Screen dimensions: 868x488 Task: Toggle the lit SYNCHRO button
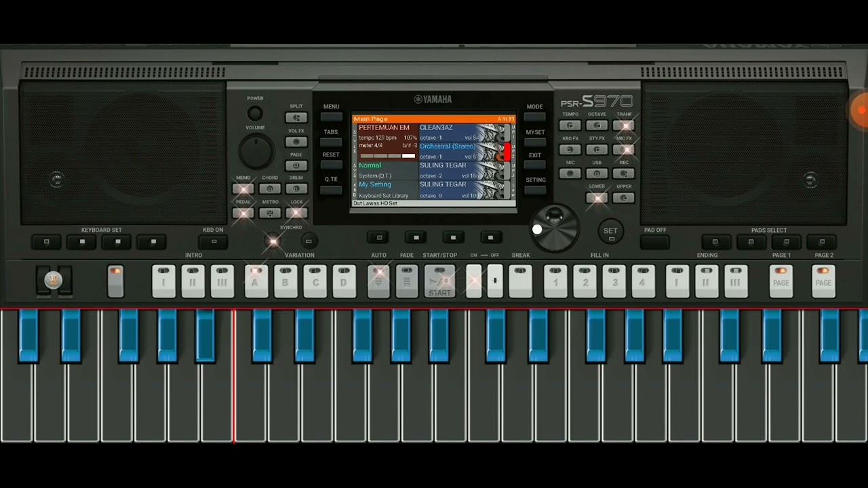tap(273, 241)
